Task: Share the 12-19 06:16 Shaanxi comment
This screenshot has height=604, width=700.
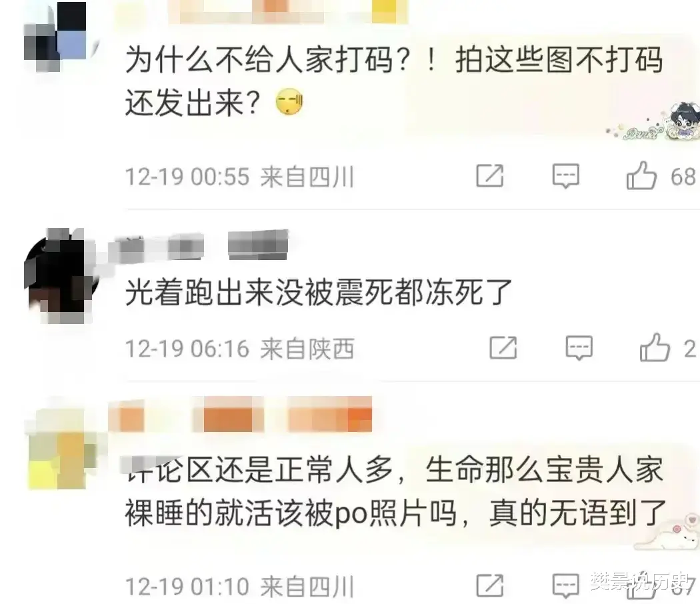Action: 503,347
